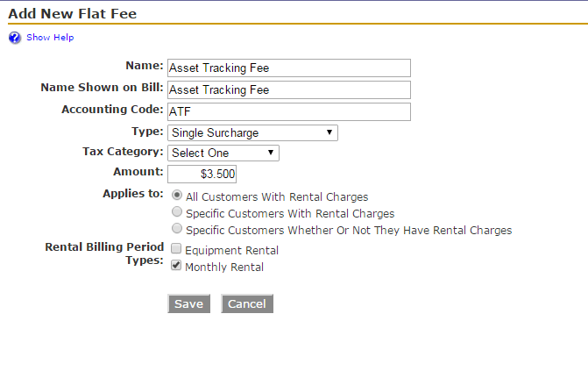Click the Cancel button
Screen dimensions: 588x371
[x=247, y=303]
